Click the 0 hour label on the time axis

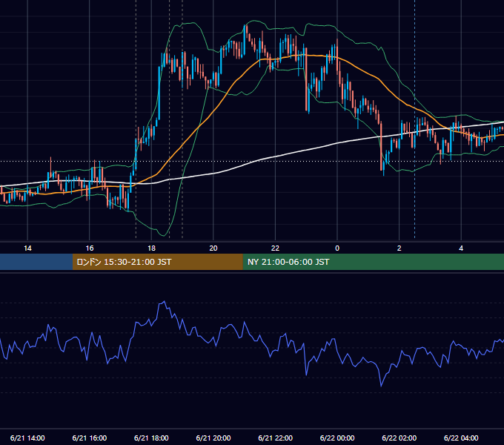(x=337, y=248)
